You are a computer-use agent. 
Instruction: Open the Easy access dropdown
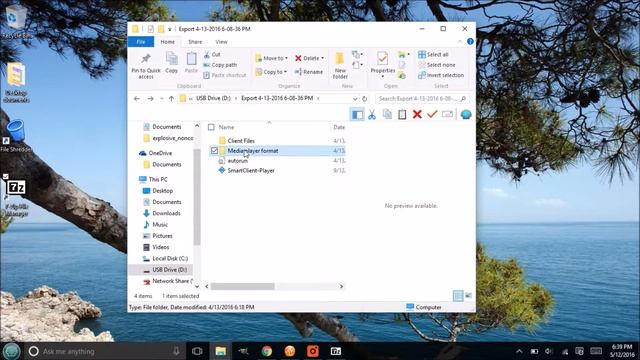(358, 65)
